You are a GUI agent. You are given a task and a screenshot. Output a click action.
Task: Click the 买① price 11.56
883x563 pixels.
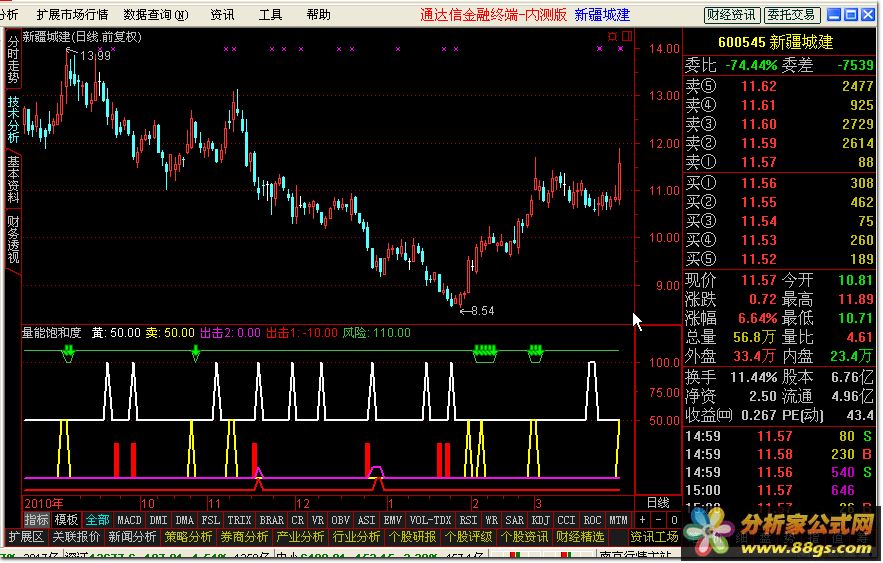pyautogui.click(x=759, y=183)
